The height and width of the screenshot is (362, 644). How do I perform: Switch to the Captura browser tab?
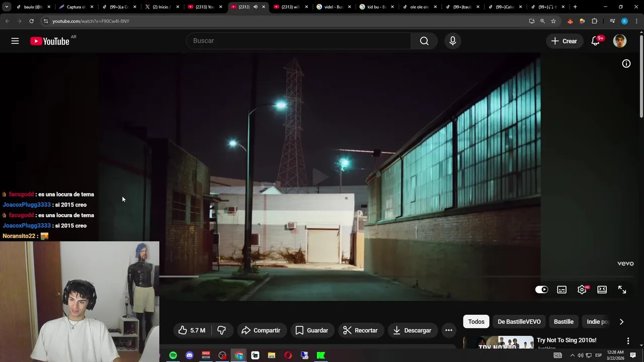tap(75, 7)
